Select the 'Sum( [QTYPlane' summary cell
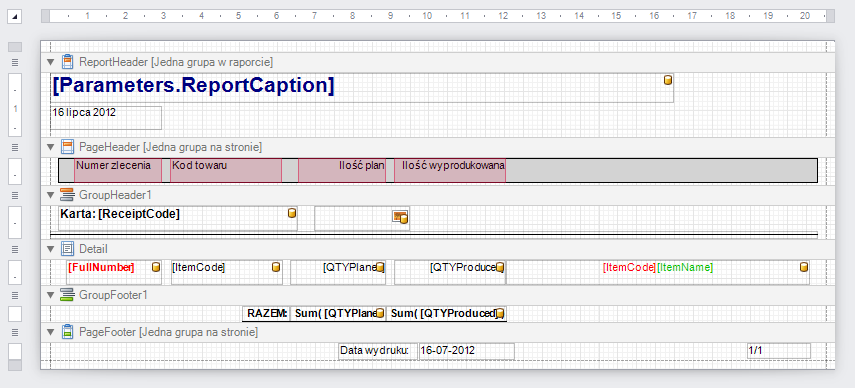 coord(338,314)
